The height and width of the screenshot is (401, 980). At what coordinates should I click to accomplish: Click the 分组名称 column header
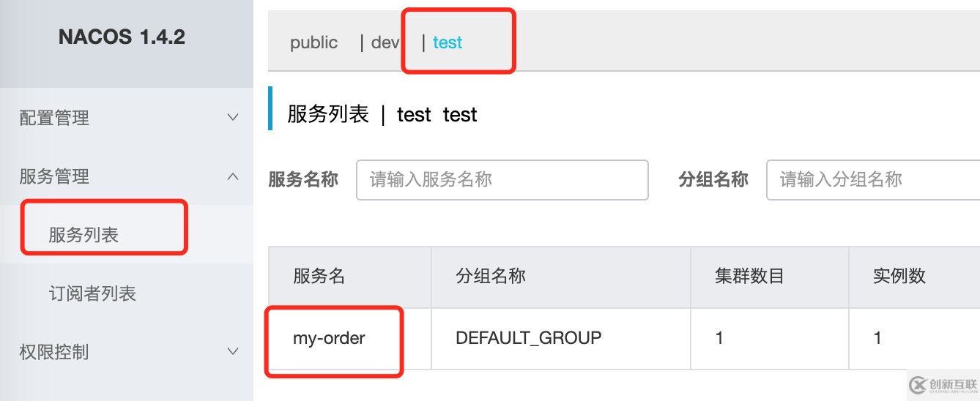pos(491,276)
